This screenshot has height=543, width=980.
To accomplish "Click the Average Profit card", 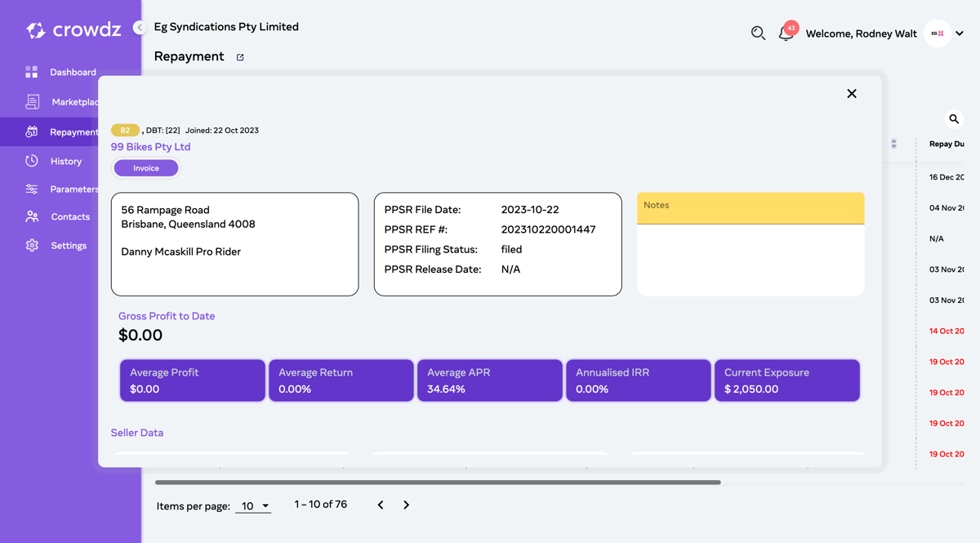I will (x=193, y=381).
